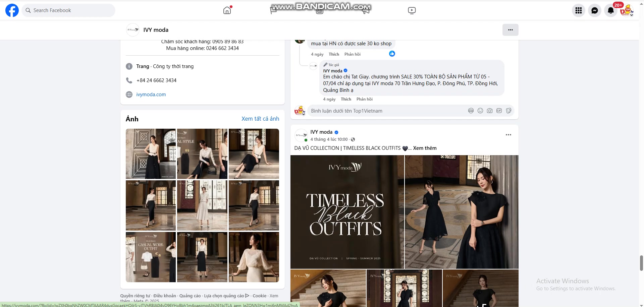Open options for the Dạ Vũ Collection post
This screenshot has width=644, height=307.
coord(508,135)
